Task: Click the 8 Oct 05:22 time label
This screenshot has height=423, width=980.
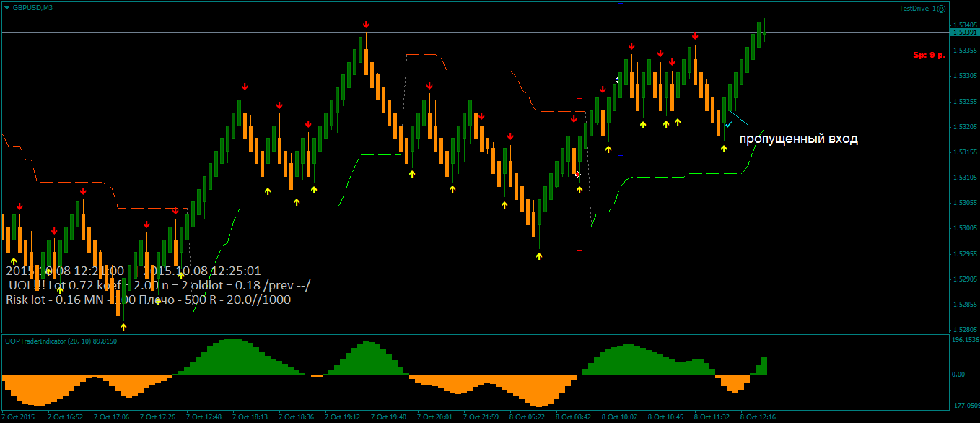Action: [528, 417]
